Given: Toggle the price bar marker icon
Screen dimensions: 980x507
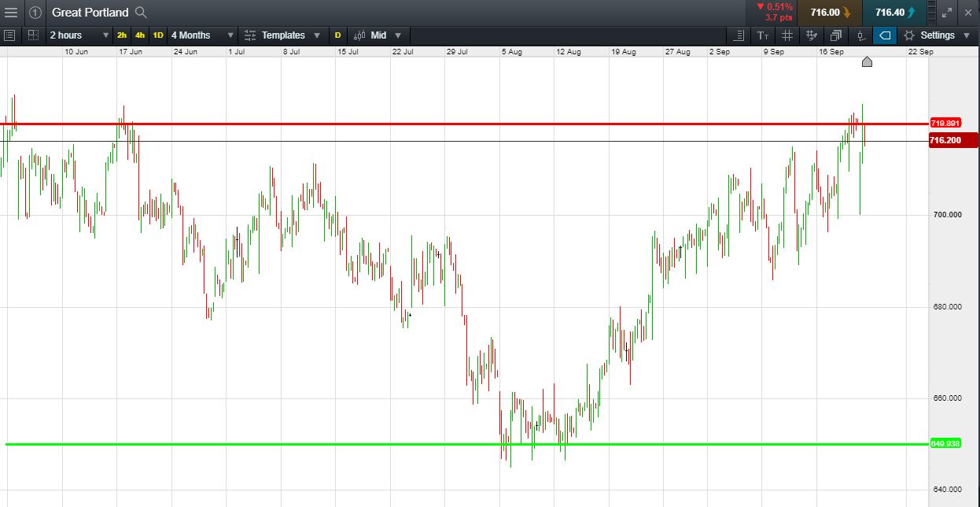Looking at the screenshot, I should coord(861,35).
